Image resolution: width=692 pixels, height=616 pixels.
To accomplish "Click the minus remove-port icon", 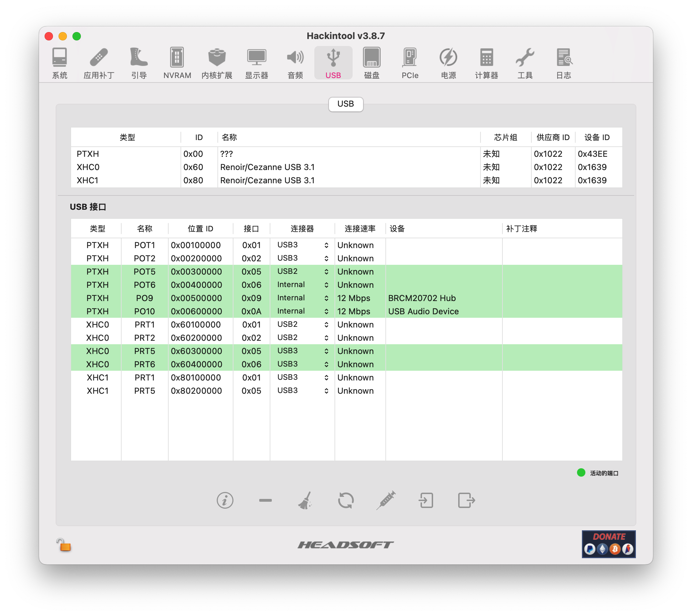I will tap(265, 501).
